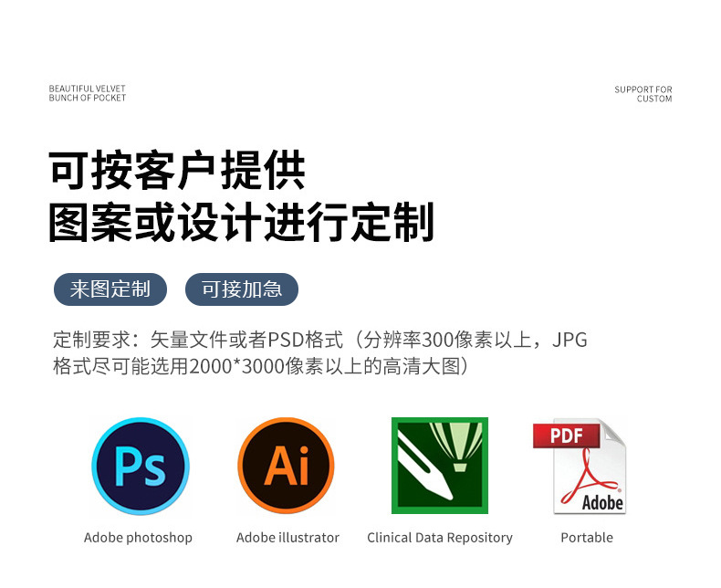The image size is (721, 588).
Task: Click the green CorelDRAW balloon icon
Action: 440,465
